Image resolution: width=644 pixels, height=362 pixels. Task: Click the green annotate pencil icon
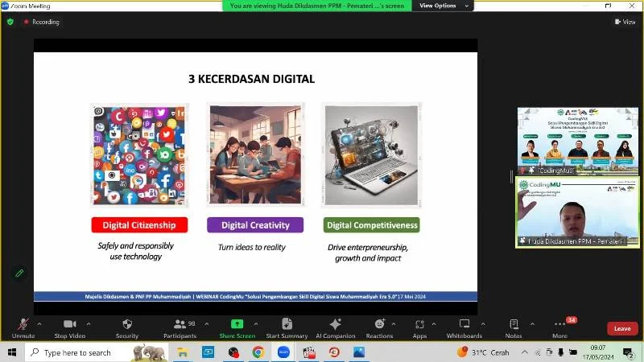tap(19, 273)
